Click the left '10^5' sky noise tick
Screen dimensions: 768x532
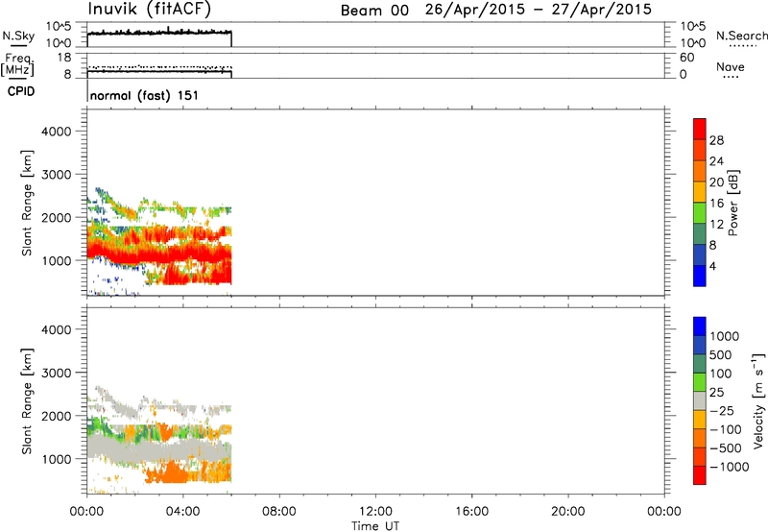(59, 27)
